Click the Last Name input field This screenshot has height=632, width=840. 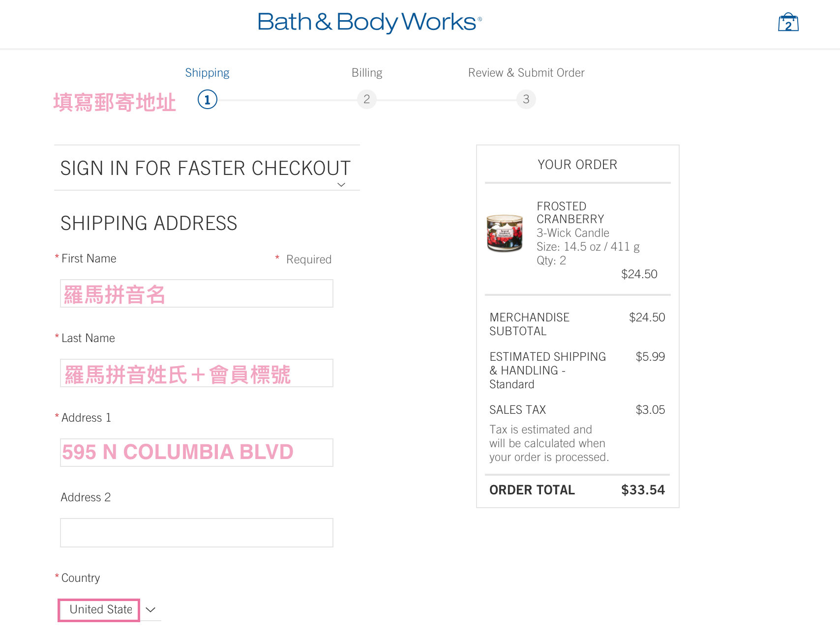pyautogui.click(x=197, y=373)
